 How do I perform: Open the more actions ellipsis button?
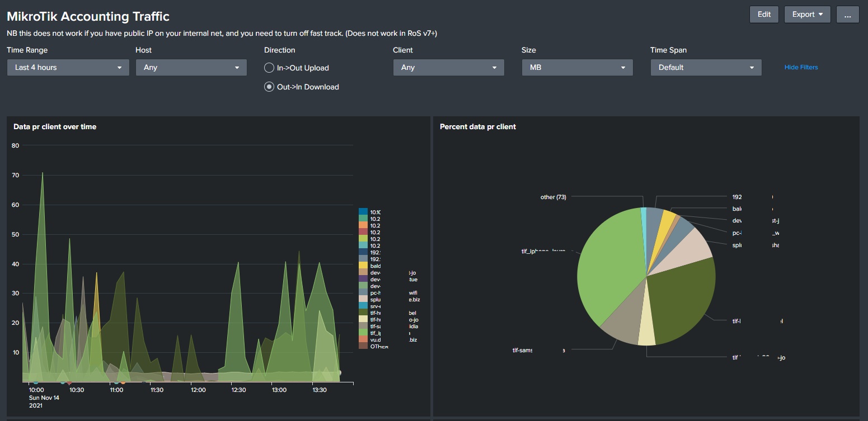[x=848, y=15]
